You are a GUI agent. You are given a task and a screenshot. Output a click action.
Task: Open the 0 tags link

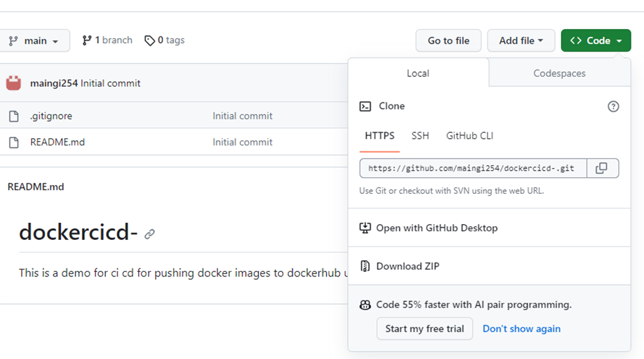point(164,40)
